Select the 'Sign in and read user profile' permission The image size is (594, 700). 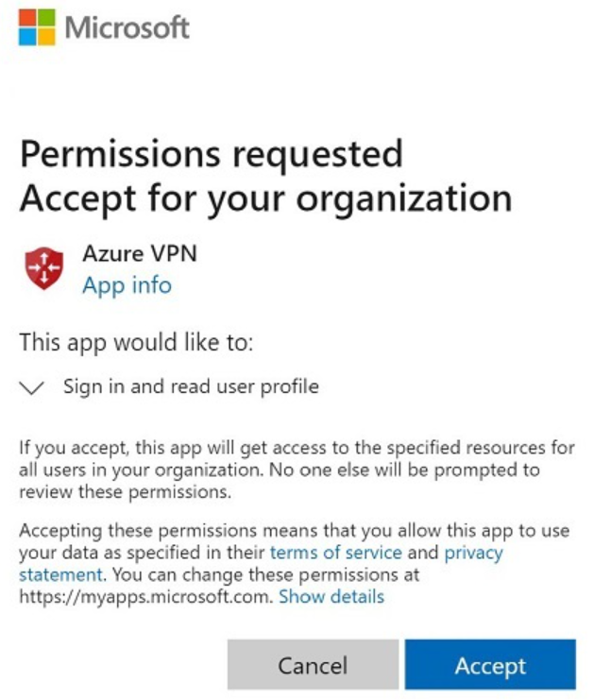point(191,386)
